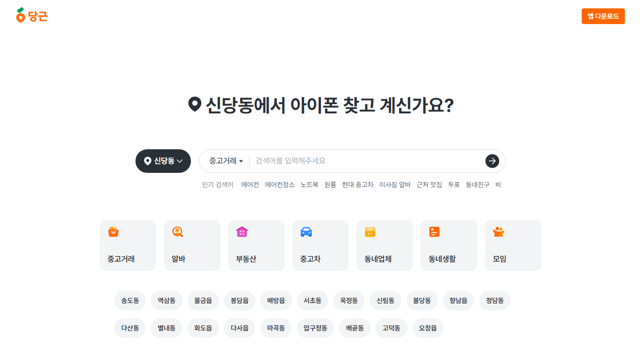Image resolution: width=644 pixels, height=358 pixels.
Task: Open the 동네업체 category card
Action: click(x=384, y=246)
